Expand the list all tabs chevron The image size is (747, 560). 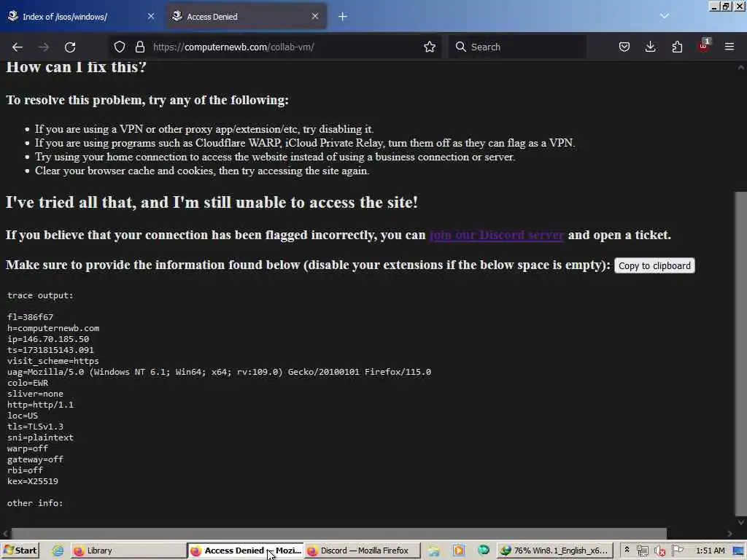[x=665, y=16]
